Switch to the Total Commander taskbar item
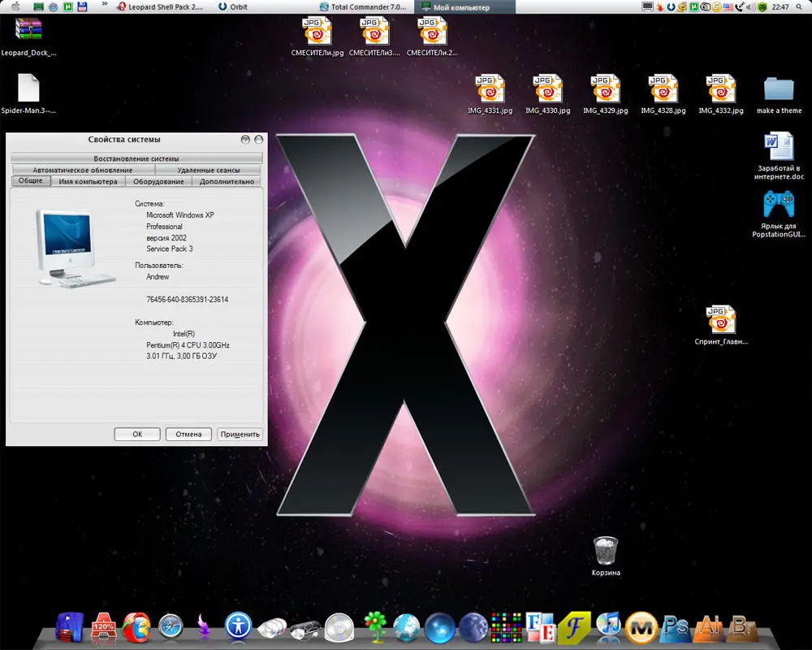The height and width of the screenshot is (650, 812). coord(363,6)
